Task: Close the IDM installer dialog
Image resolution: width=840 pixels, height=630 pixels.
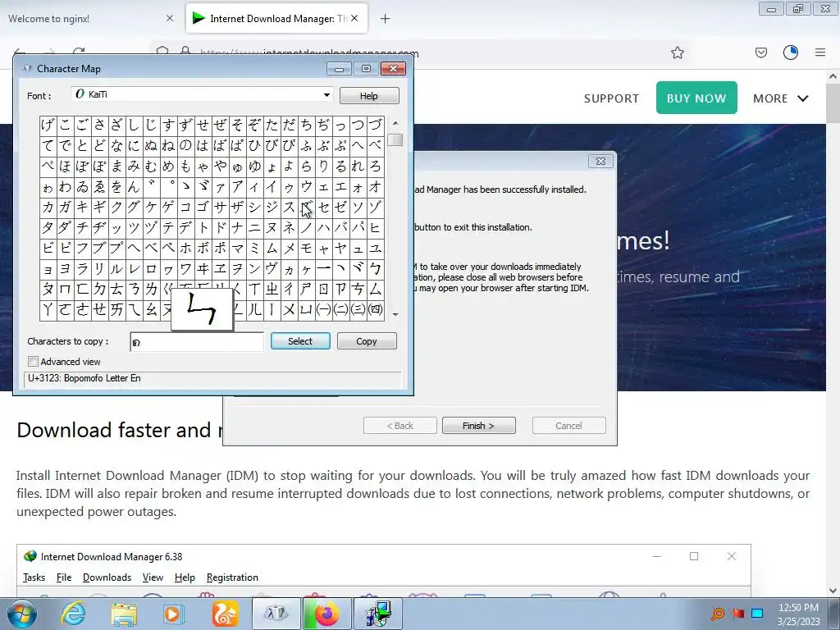Action: coord(600,162)
